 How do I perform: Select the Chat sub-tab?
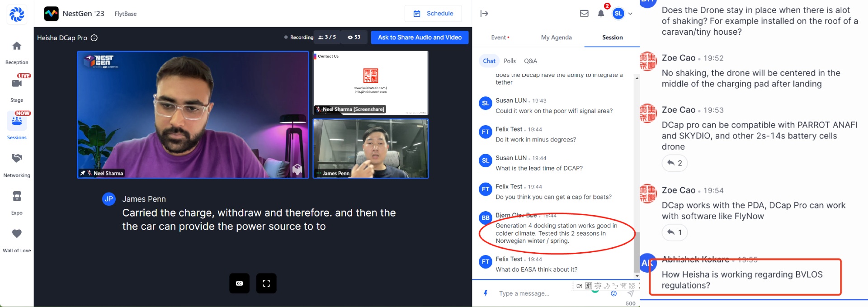pos(489,61)
